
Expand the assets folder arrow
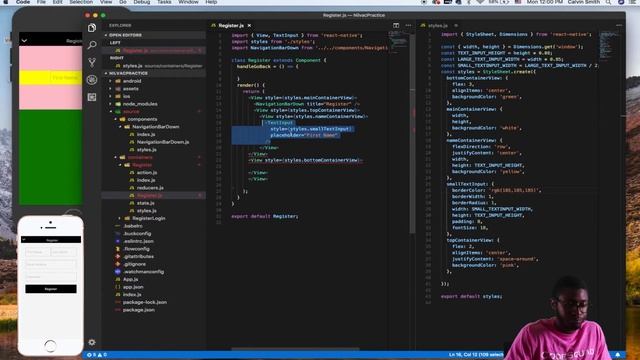111,89
